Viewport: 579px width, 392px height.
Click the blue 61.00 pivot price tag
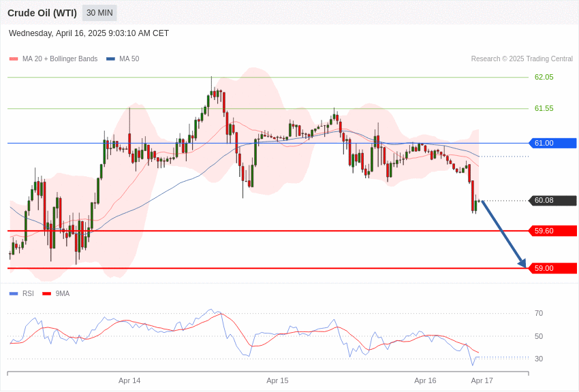552,143
